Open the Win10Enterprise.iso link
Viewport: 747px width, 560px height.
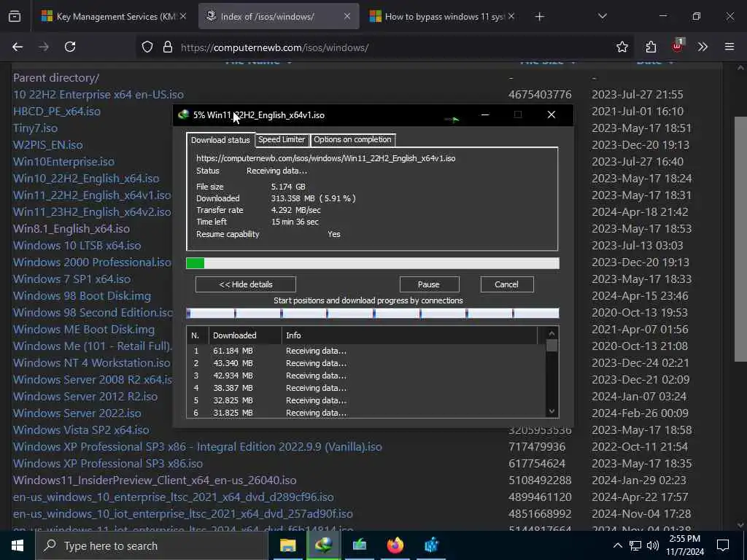click(x=63, y=161)
